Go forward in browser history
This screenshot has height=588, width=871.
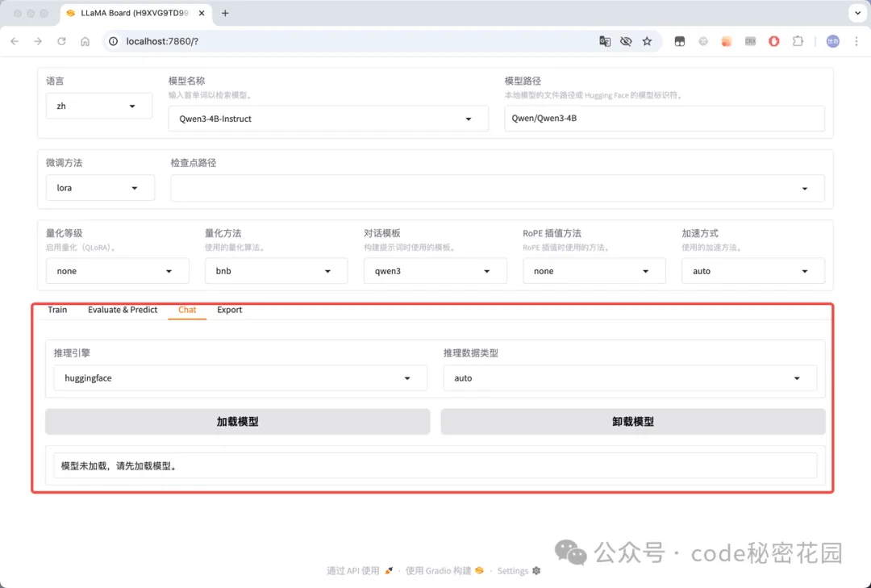[38, 41]
